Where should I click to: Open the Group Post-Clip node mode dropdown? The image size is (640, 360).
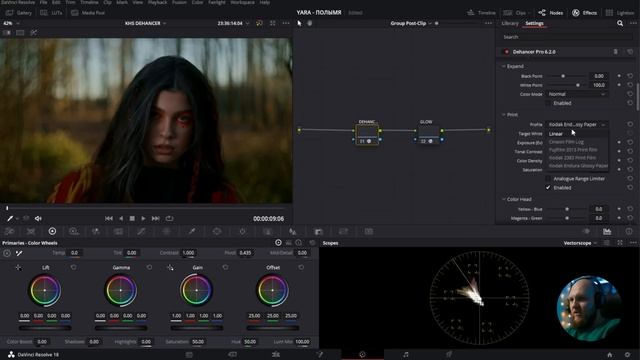tap(411, 23)
